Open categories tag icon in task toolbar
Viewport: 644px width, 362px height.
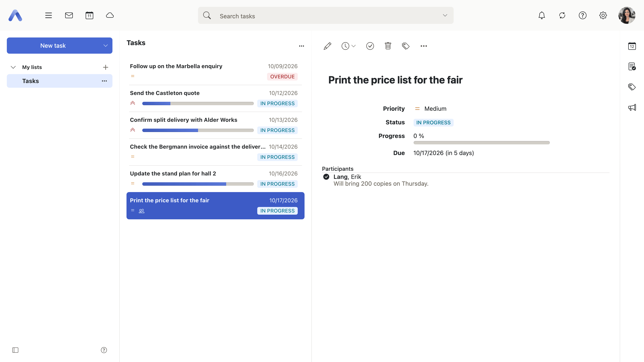tap(406, 46)
